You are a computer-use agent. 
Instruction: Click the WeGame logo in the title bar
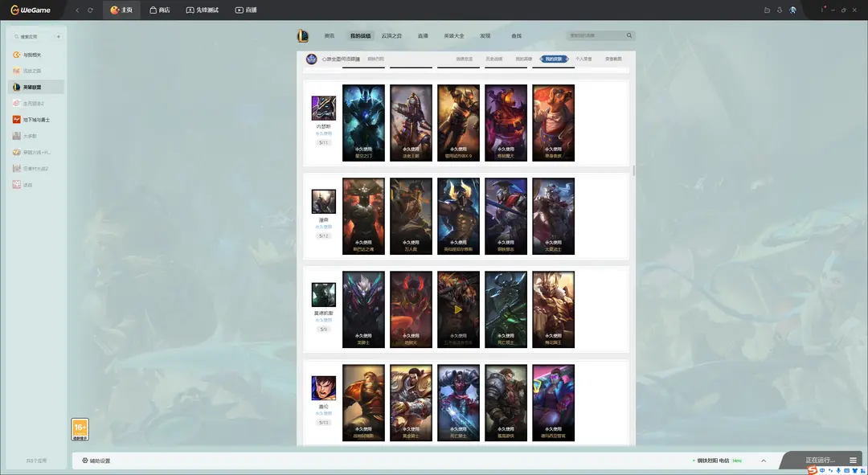tap(31, 10)
